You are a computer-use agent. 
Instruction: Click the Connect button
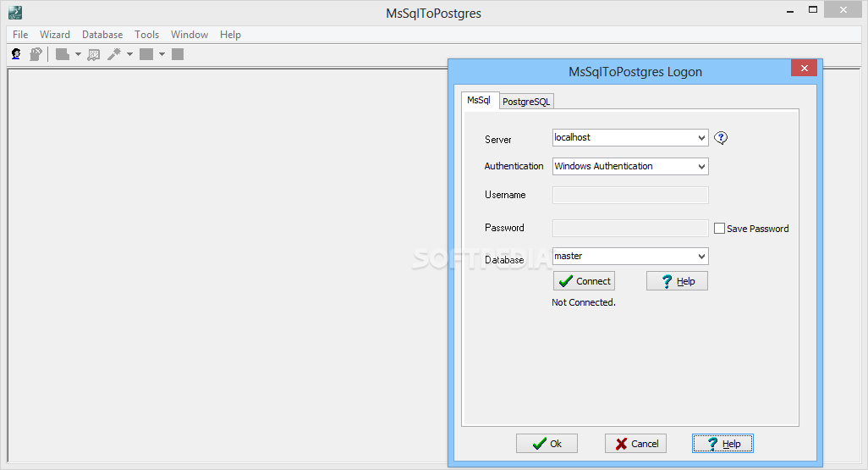pyautogui.click(x=584, y=281)
